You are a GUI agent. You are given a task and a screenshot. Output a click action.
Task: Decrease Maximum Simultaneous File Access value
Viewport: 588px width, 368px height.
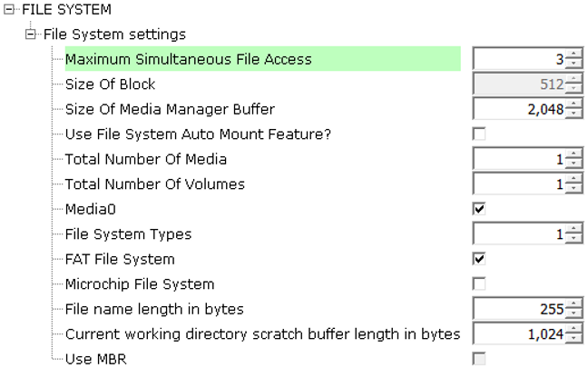point(573,64)
